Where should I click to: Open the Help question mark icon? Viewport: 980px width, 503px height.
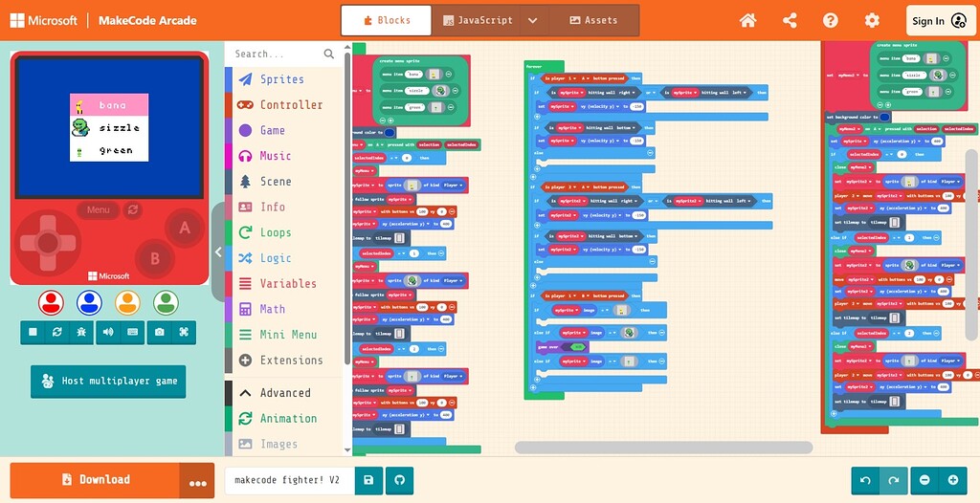coord(830,21)
